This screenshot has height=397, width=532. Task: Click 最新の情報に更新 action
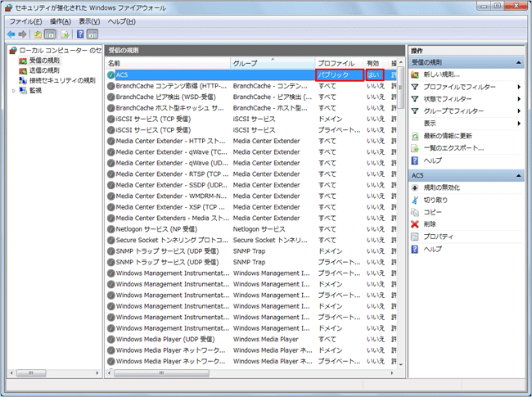click(448, 136)
